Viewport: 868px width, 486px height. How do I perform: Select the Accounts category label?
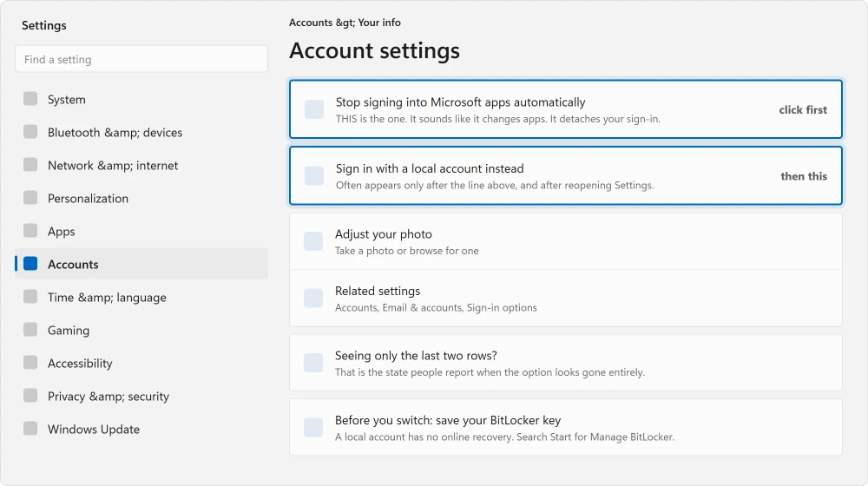point(73,265)
